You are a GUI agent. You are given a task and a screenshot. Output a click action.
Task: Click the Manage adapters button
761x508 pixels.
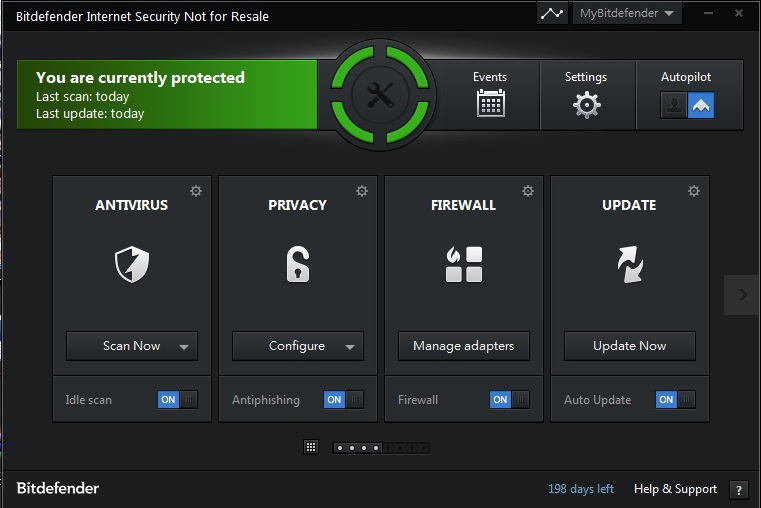click(x=463, y=346)
